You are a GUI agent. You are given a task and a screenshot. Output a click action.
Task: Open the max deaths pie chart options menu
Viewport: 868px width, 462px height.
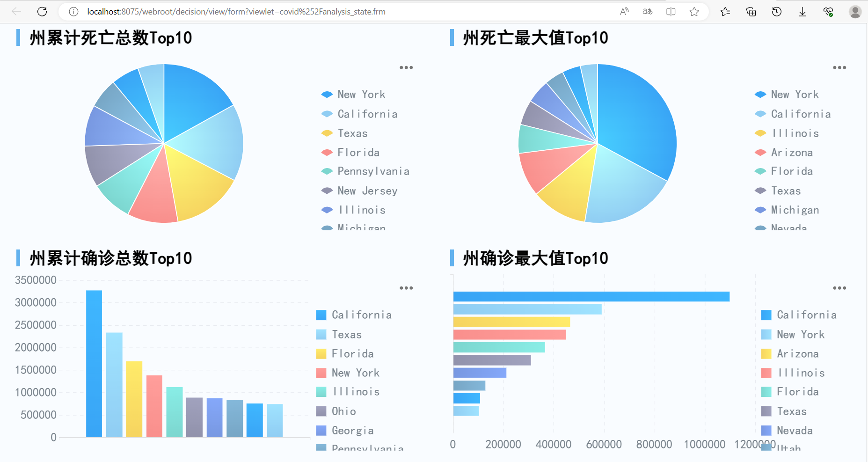(839, 67)
